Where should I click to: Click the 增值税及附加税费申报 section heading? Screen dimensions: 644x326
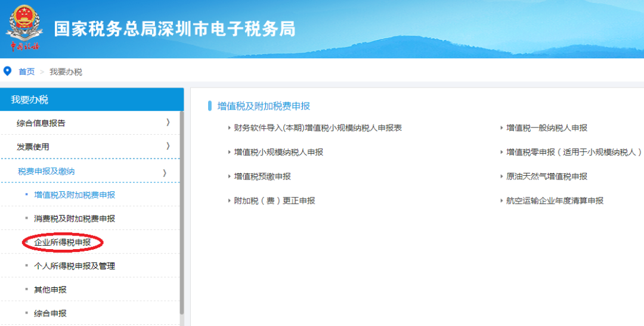264,106
